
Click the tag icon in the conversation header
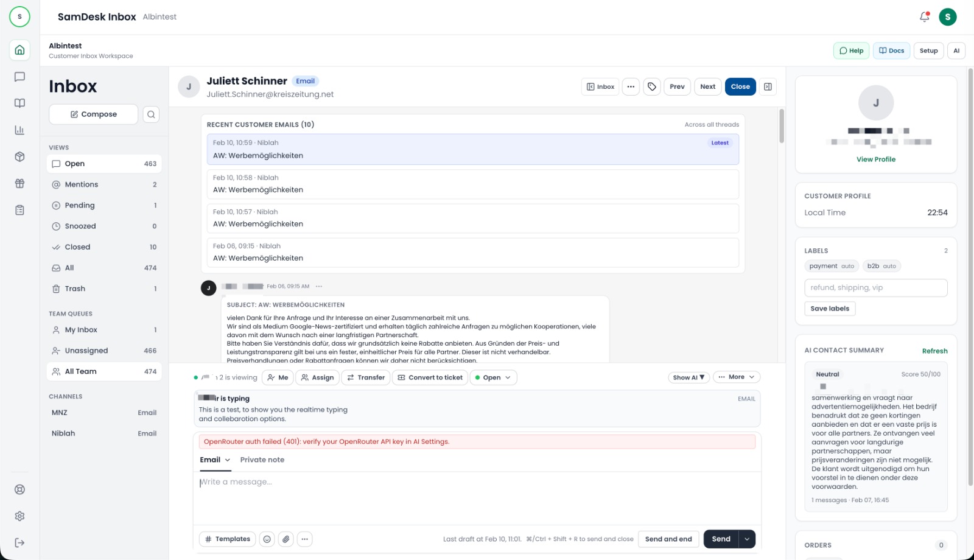click(651, 86)
